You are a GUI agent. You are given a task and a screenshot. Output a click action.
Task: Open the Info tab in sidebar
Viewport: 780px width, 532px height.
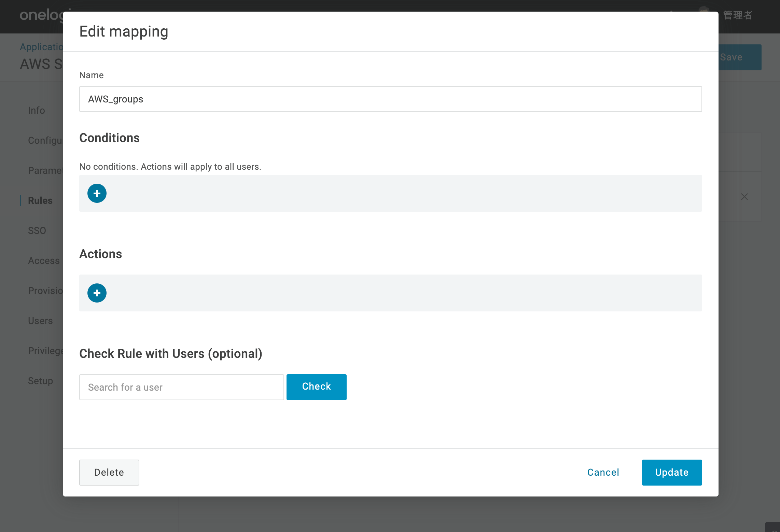click(x=37, y=110)
